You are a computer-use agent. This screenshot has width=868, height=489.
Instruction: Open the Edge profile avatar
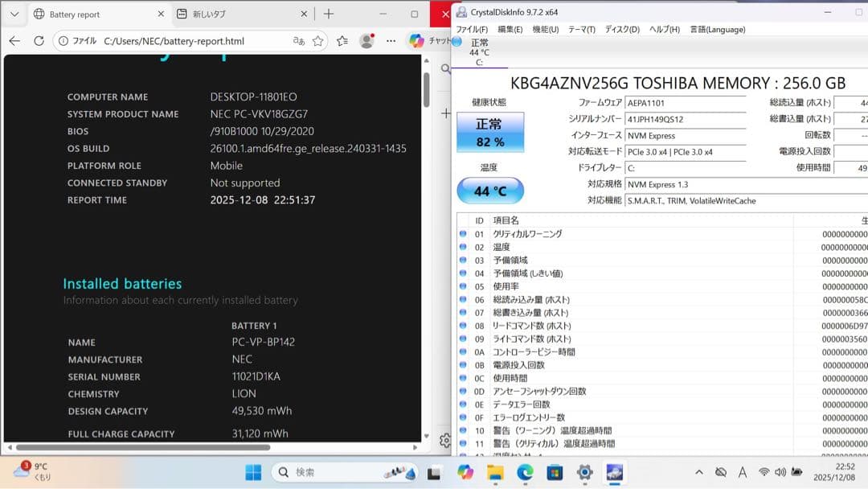pyautogui.click(x=367, y=40)
